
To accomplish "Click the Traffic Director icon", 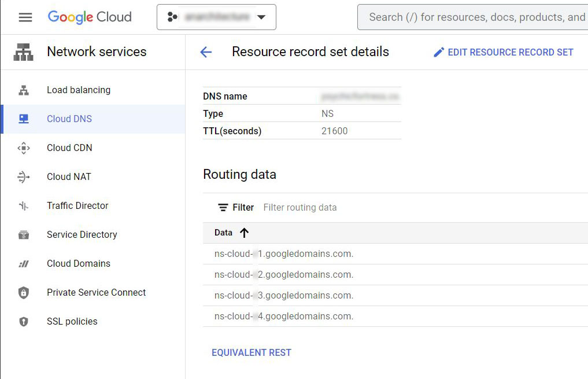I will (x=24, y=205).
